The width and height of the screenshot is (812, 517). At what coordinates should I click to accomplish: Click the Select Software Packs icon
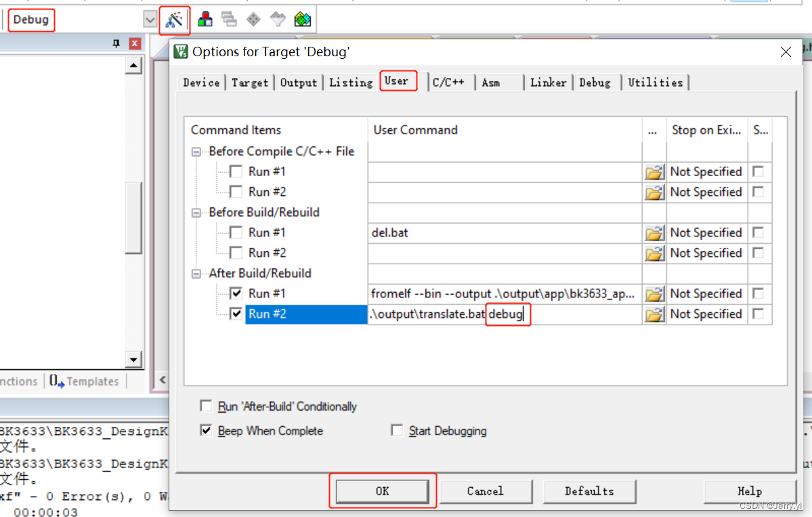pos(278,20)
